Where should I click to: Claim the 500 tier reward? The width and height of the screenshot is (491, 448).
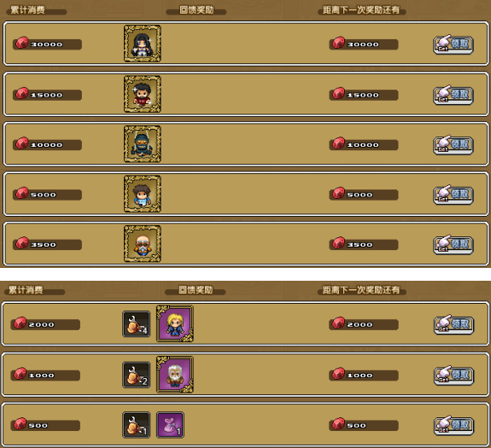click(x=453, y=426)
